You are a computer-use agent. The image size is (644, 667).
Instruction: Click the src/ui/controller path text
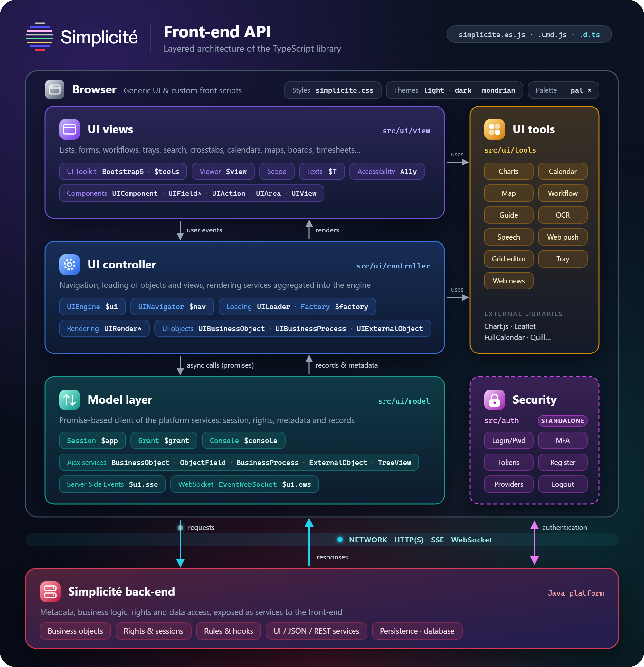pos(393,266)
